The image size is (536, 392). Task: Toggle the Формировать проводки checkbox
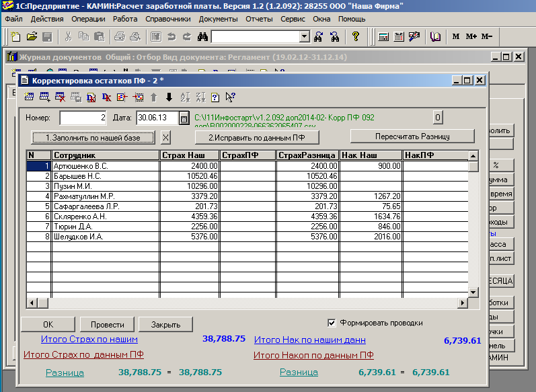click(x=331, y=323)
